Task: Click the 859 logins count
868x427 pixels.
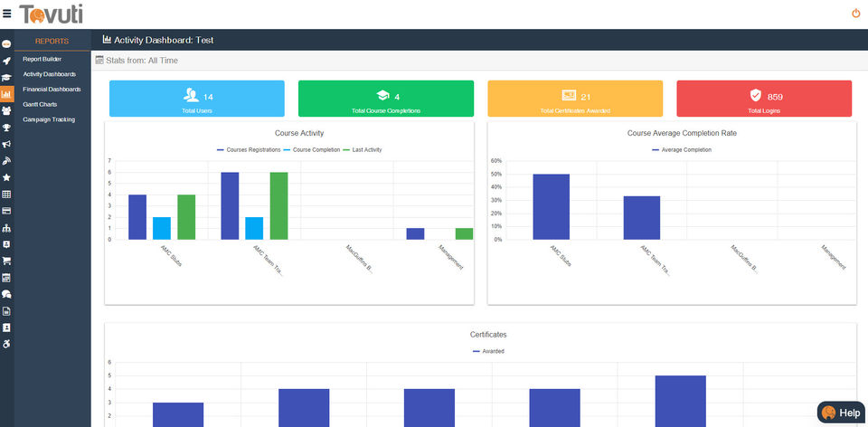Action: [x=775, y=97]
